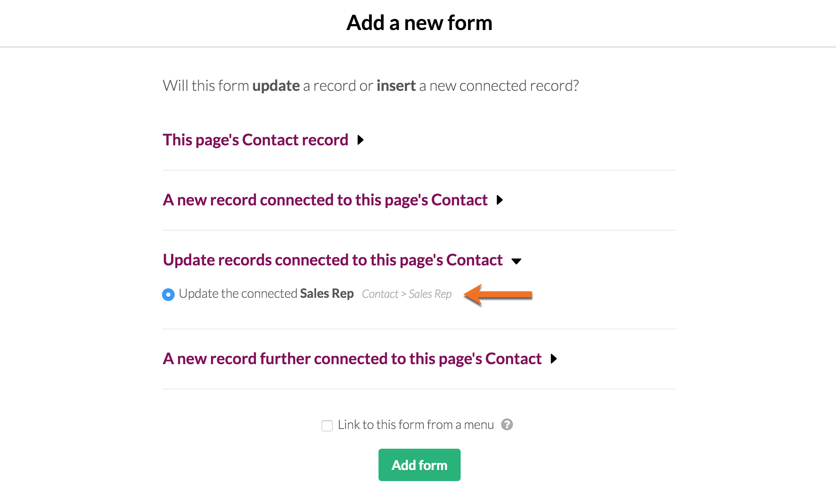This screenshot has width=836, height=504.
Task: Collapse Update records connected to this page's Contact
Action: 333,260
